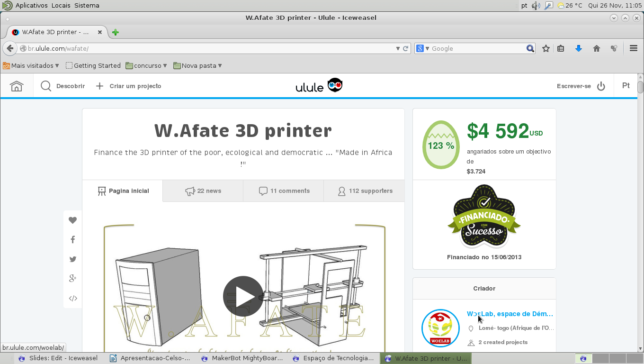Share on Google Plus icon

72,279
